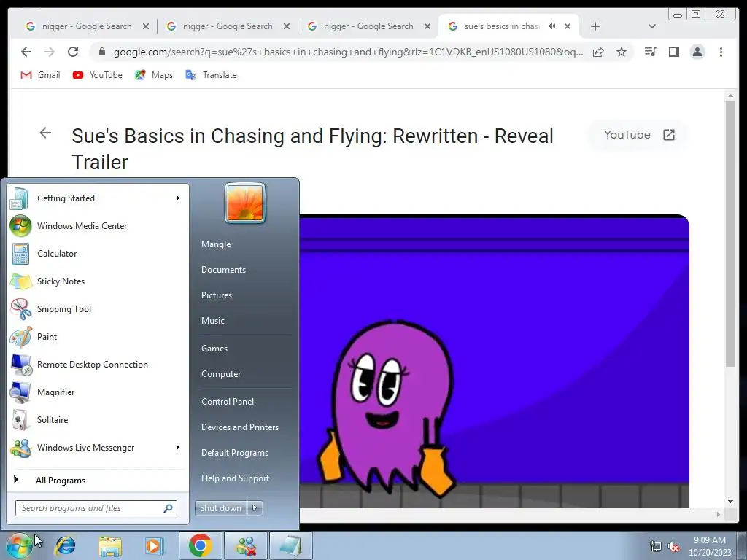The height and width of the screenshot is (560, 747).
Task: Expand All Programs
Action: [98, 480]
